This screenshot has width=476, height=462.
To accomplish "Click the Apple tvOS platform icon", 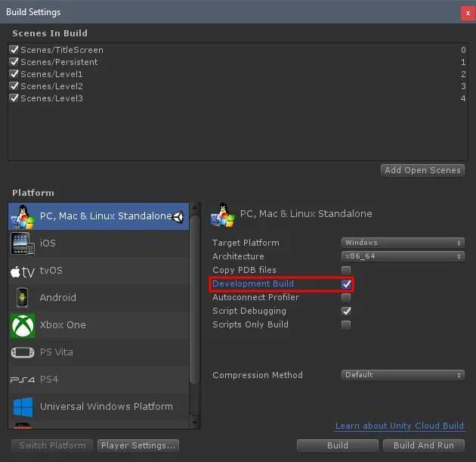I will 23,271.
